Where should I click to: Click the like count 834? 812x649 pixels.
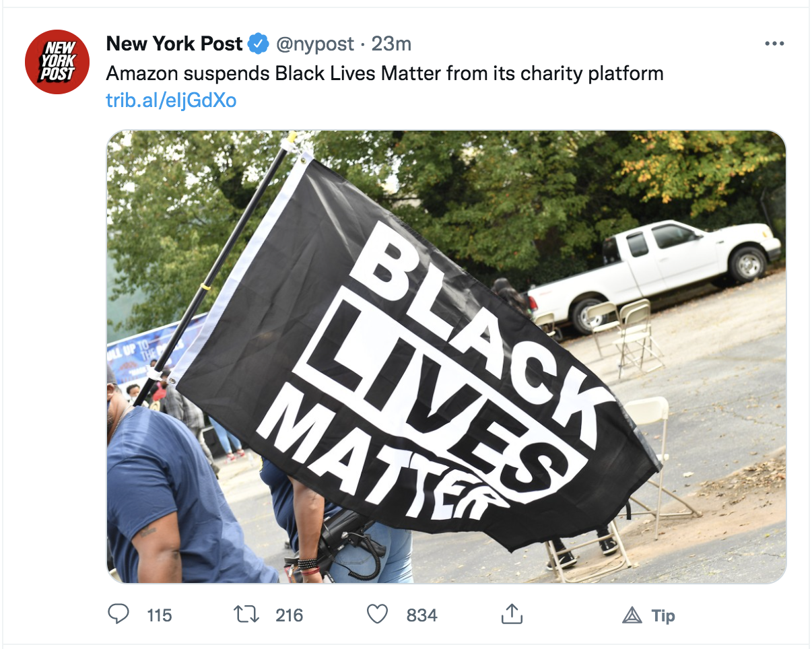coord(421,615)
